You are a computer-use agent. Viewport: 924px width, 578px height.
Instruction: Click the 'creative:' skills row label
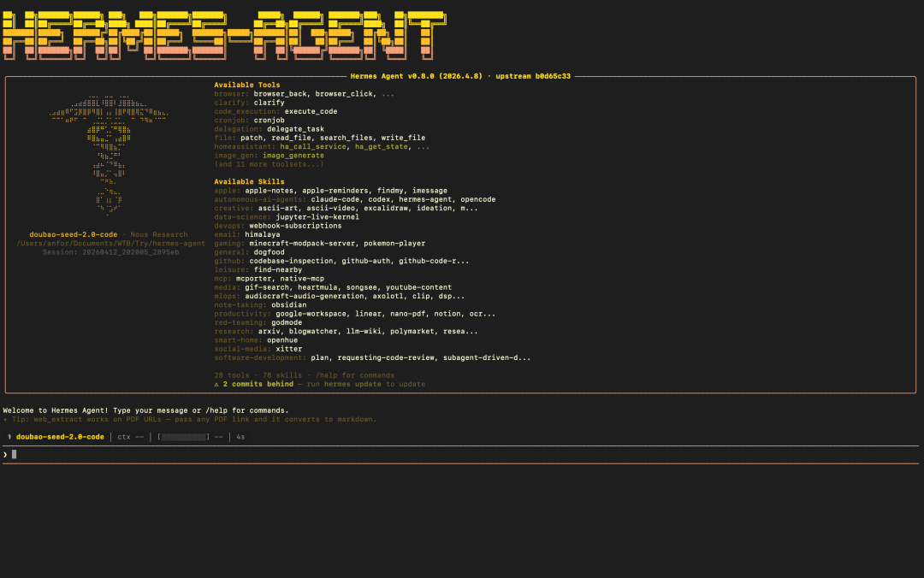coord(234,208)
